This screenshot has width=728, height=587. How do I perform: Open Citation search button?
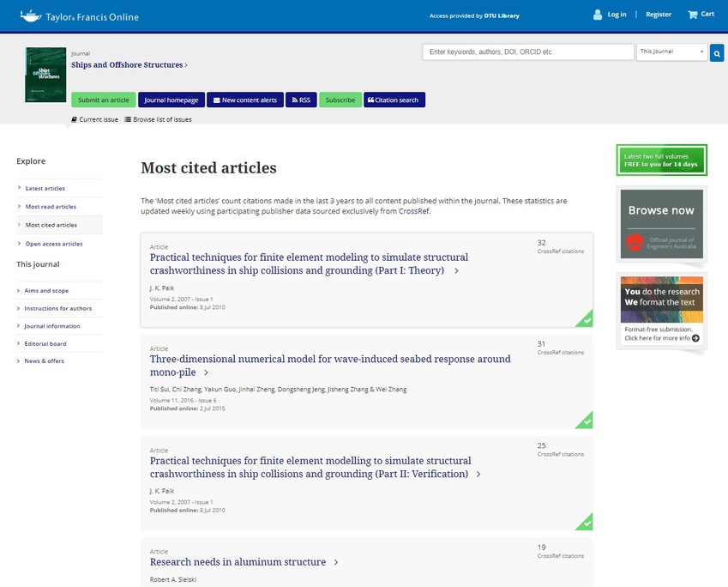click(x=394, y=100)
